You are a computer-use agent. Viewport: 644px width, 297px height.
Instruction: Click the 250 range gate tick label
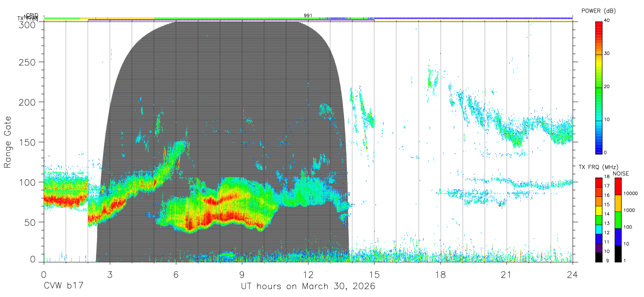tap(28, 62)
